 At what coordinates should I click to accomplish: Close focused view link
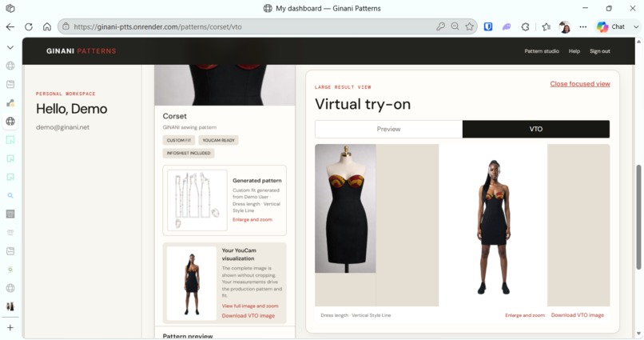pos(580,84)
